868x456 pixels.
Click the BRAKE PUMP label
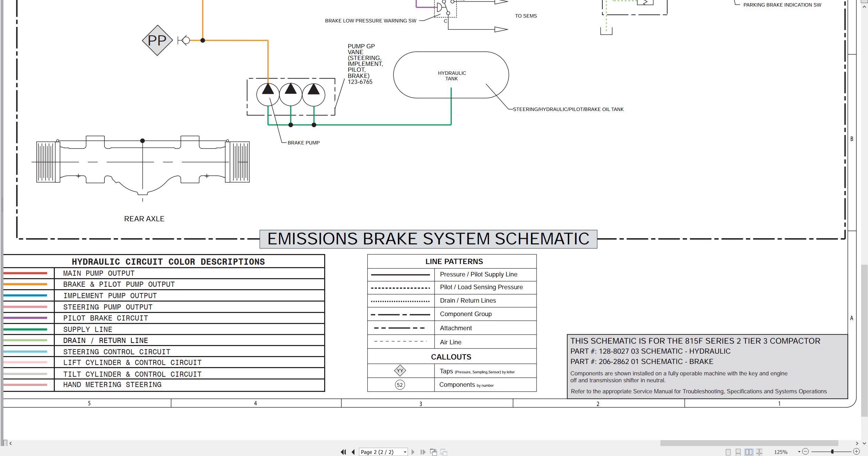(x=303, y=143)
